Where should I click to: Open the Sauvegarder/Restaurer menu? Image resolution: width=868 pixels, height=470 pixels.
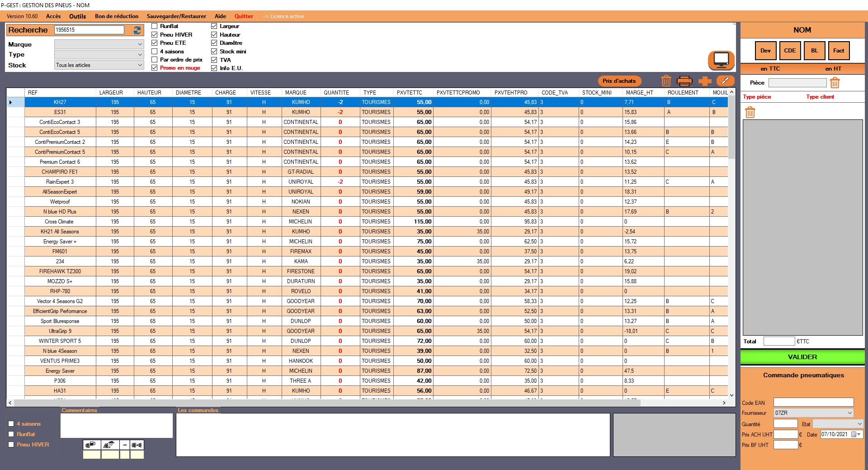click(x=176, y=16)
